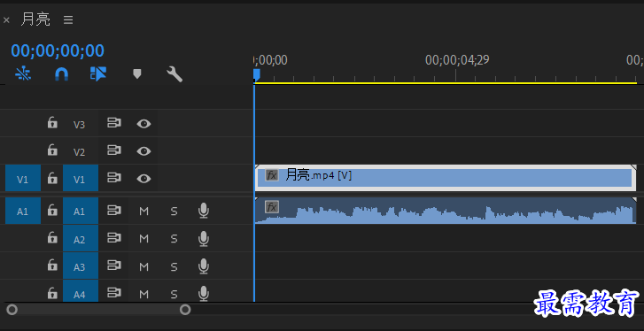This screenshot has height=331, width=644.
Task: Toggle lock on track V2
Action: coord(52,150)
